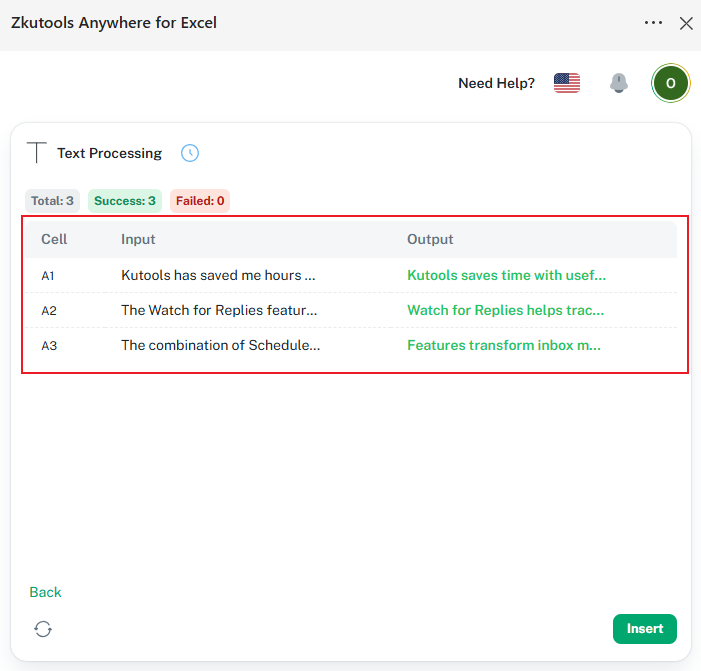This screenshot has width=701, height=671.
Task: Click the Output column header
Action: [430, 239]
